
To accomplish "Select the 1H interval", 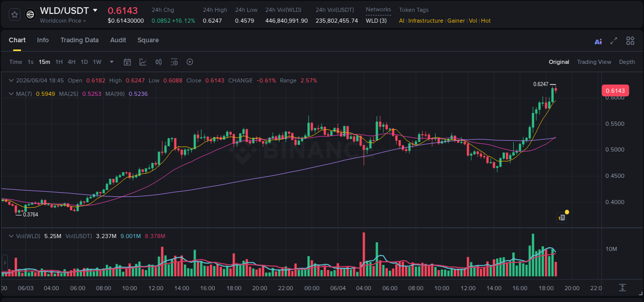I will [59, 62].
